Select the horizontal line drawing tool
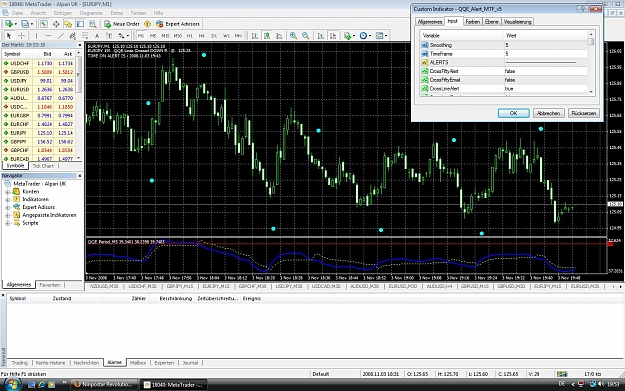The height and width of the screenshot is (391, 625). pyautogui.click(x=48, y=36)
